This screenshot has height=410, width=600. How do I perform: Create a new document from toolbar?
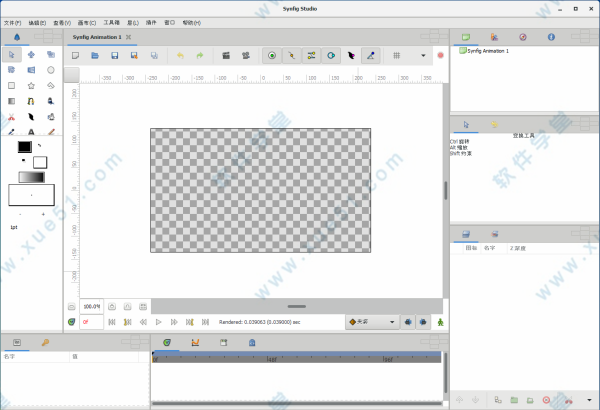[x=75, y=56]
